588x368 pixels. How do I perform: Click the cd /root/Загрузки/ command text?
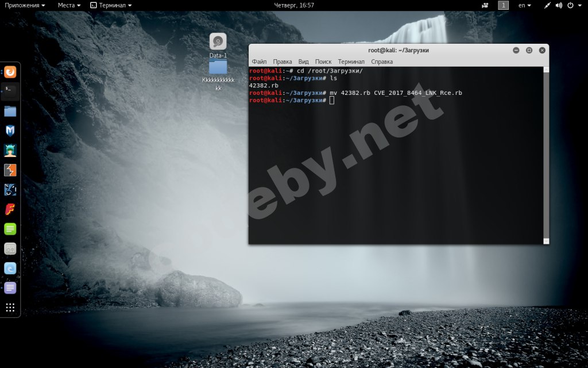(330, 71)
